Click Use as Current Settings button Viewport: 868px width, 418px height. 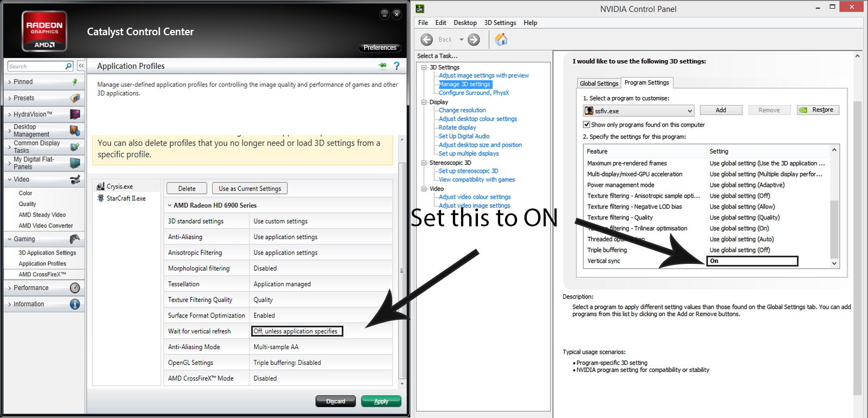point(250,188)
